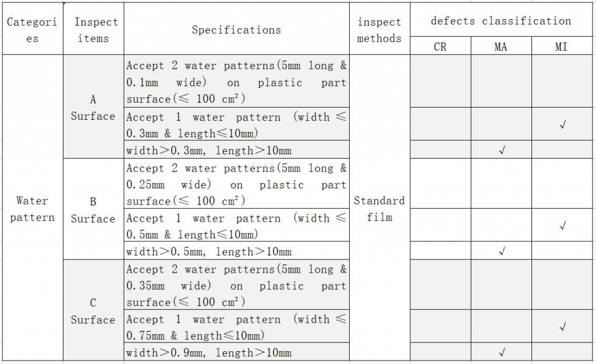Click MI checkmark for width ≤ 0.3mm row

(563, 124)
